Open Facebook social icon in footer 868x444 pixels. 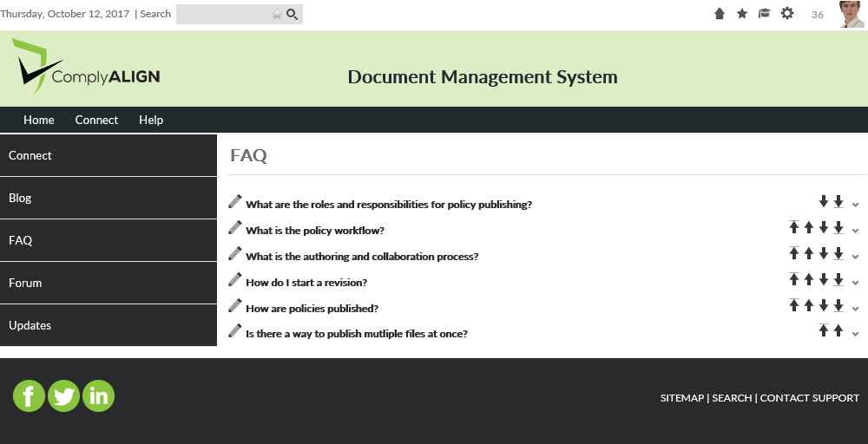[x=29, y=396]
